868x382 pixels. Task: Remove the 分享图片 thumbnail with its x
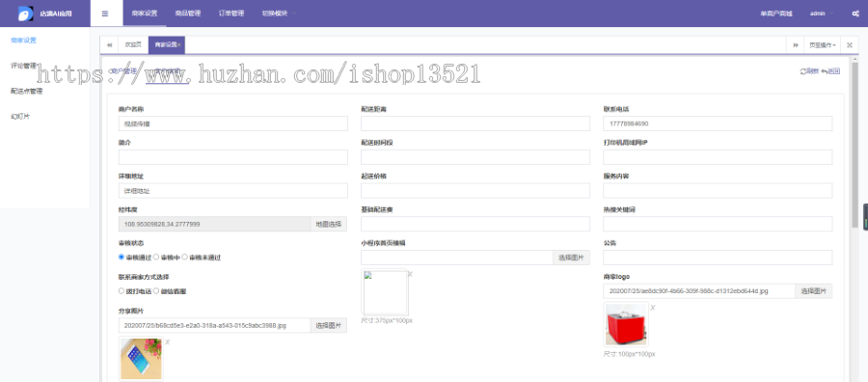click(167, 342)
